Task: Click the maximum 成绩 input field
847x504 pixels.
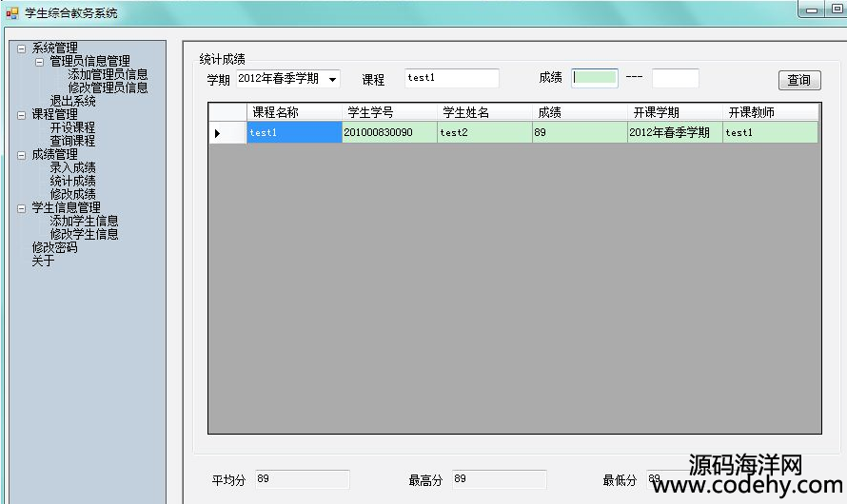Action: tap(676, 78)
